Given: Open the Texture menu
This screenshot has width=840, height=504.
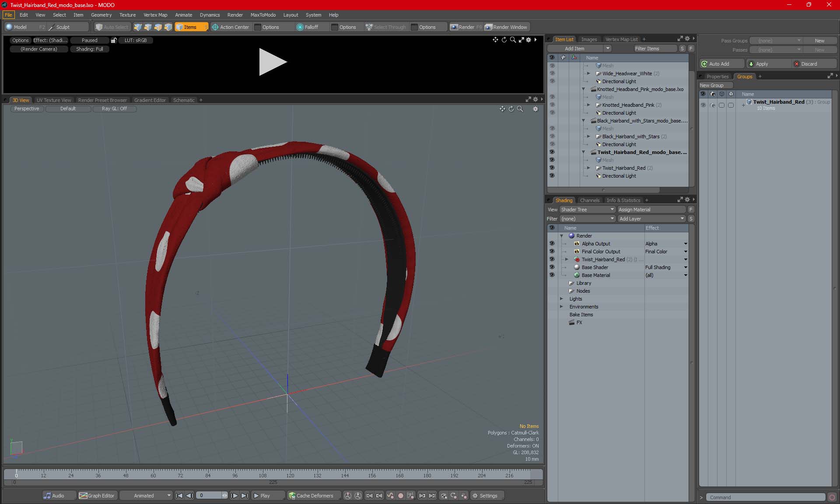Looking at the screenshot, I should pos(127,15).
